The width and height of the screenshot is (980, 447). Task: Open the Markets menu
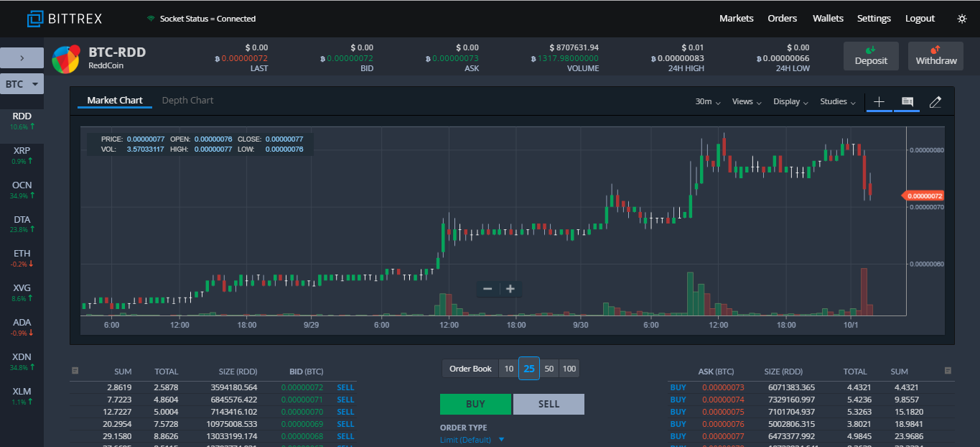[737, 19]
